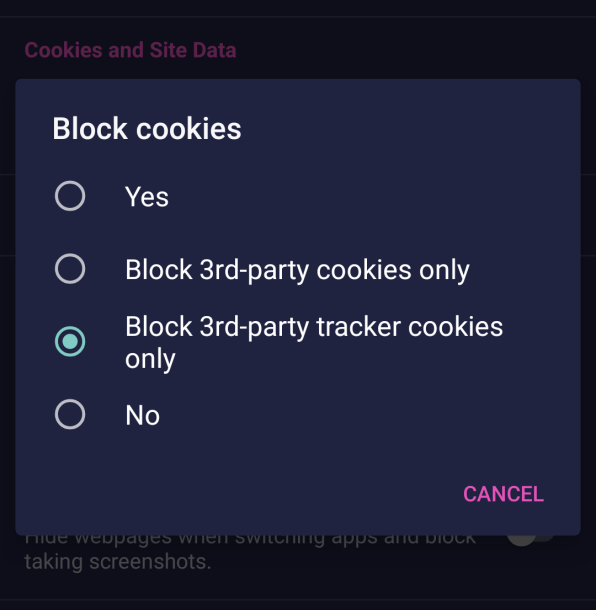
Task: Click the dimmed backdrop right of "taking screenshots."
Action: pyautogui.click(x=389, y=562)
